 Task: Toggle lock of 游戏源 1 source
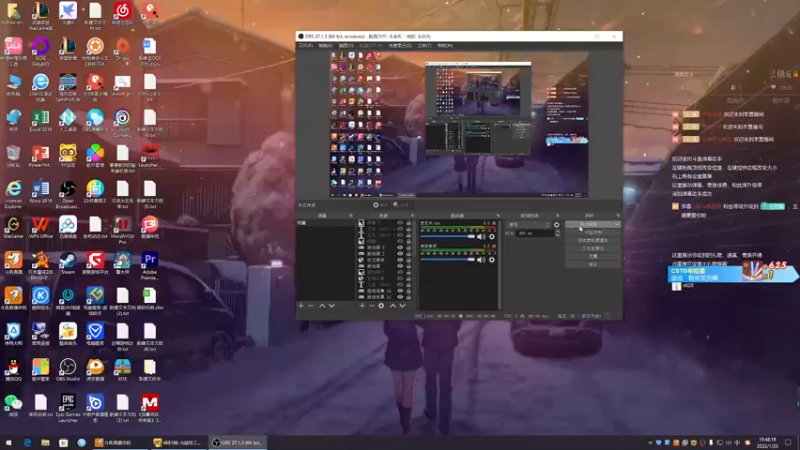tap(408, 247)
